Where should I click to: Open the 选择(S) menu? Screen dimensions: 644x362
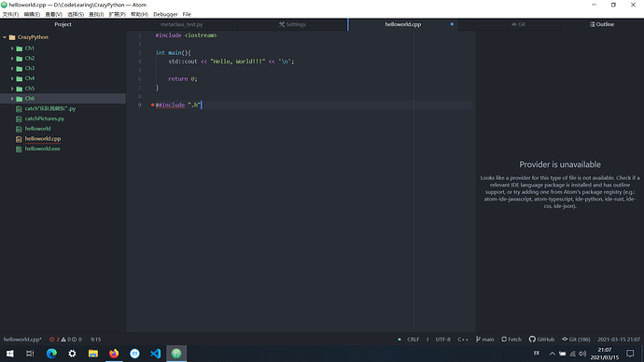pyautogui.click(x=76, y=14)
